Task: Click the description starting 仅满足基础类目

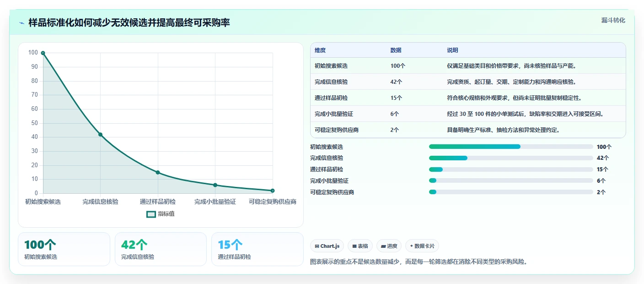Action: point(511,66)
